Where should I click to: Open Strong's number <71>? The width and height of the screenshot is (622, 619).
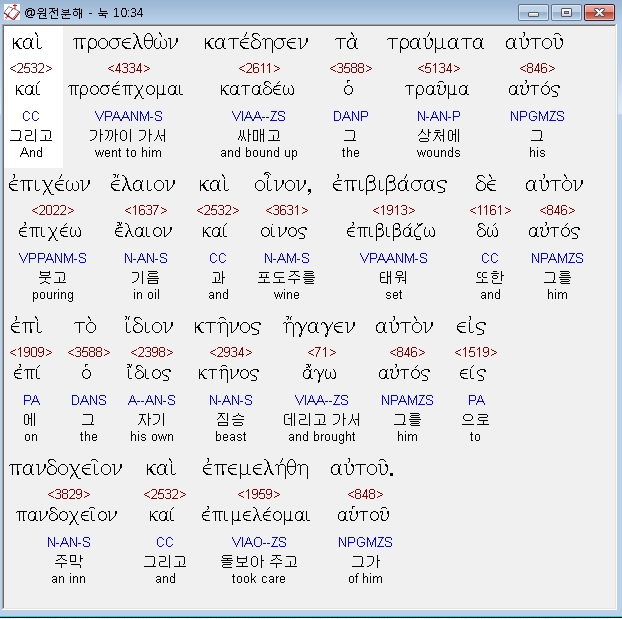(x=322, y=352)
